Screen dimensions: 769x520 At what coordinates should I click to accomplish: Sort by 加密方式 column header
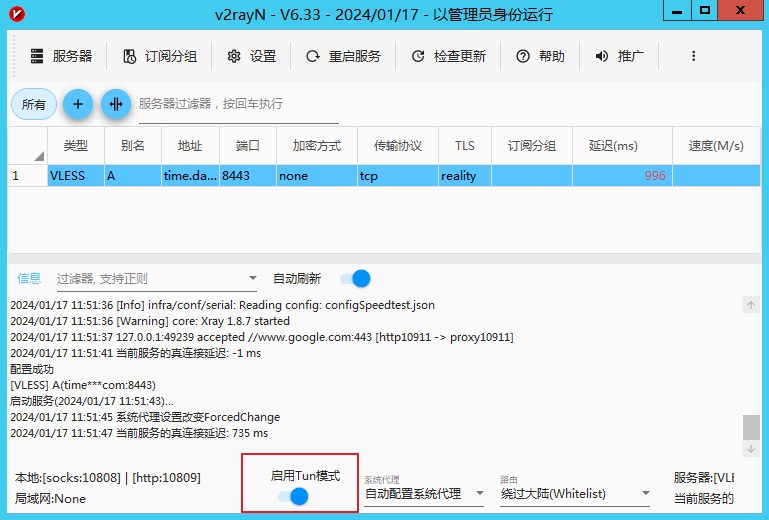(x=317, y=146)
